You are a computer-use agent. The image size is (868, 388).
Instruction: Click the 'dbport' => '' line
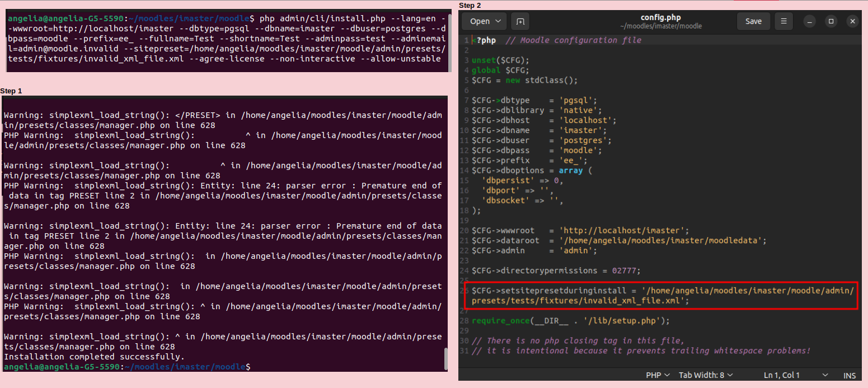pyautogui.click(x=517, y=191)
